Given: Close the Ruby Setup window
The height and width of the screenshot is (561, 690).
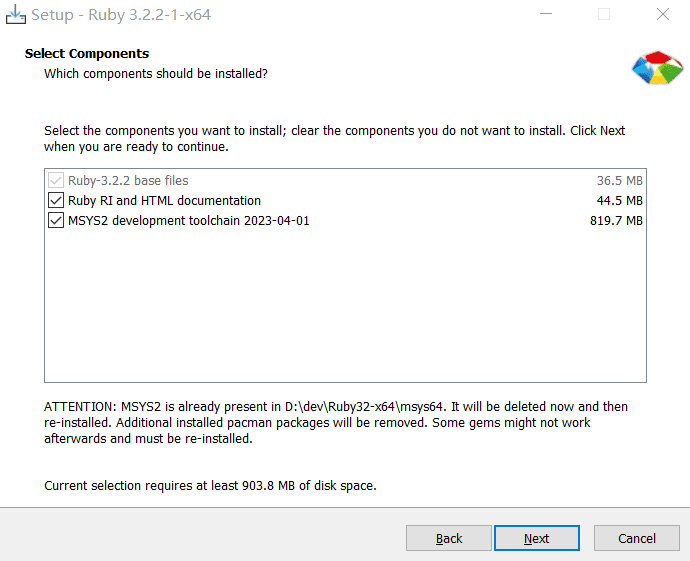Looking at the screenshot, I should tap(662, 15).
